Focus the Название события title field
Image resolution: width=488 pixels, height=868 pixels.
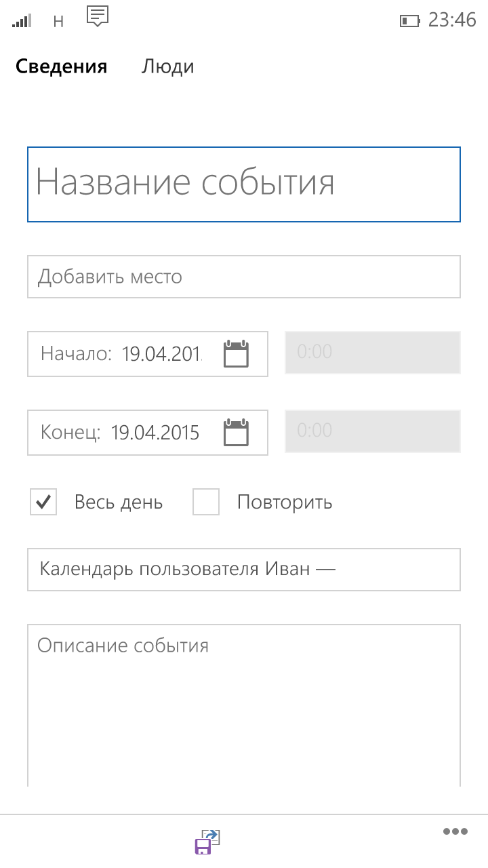244,184
